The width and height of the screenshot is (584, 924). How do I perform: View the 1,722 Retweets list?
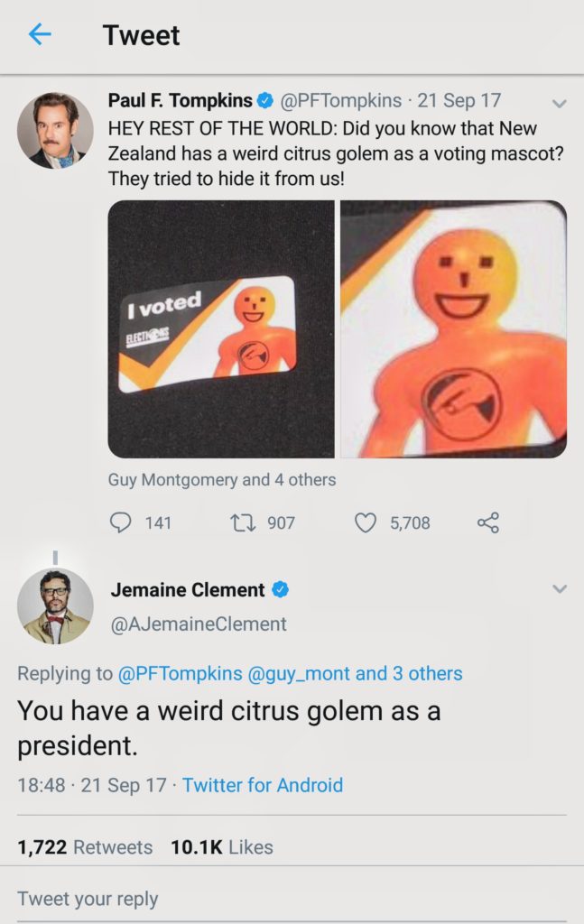(x=85, y=846)
